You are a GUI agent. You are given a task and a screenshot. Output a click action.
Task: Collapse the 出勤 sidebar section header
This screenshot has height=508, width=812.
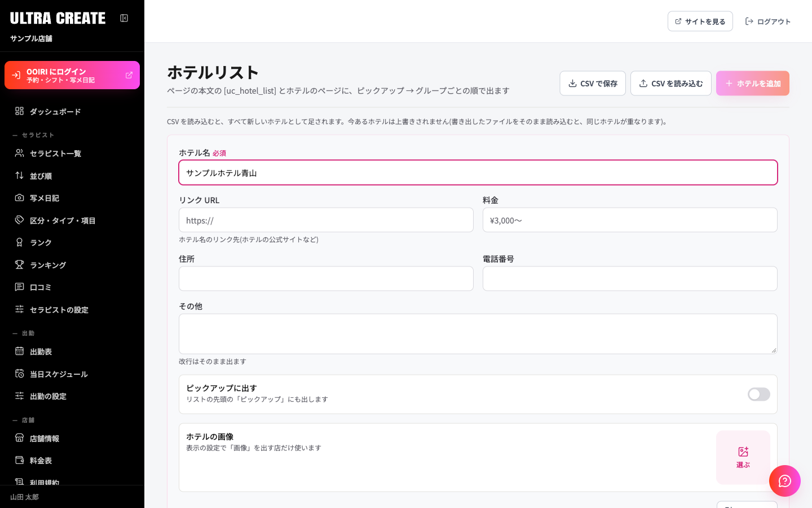pos(24,334)
